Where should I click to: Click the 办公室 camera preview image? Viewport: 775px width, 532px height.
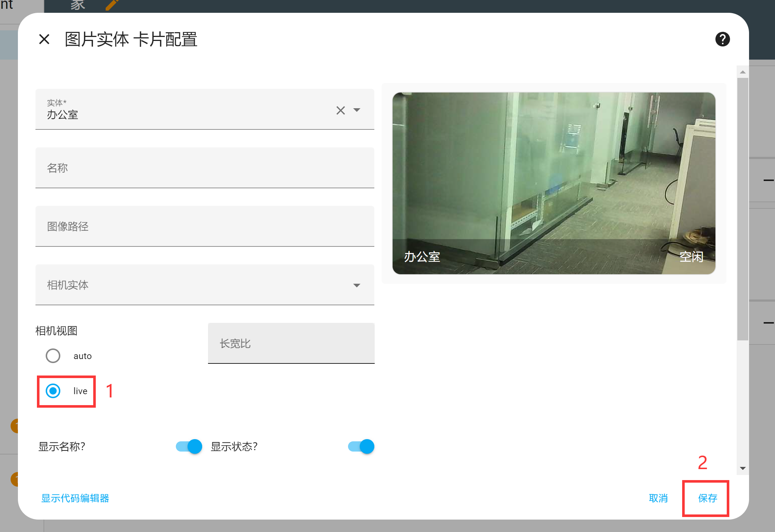point(554,183)
